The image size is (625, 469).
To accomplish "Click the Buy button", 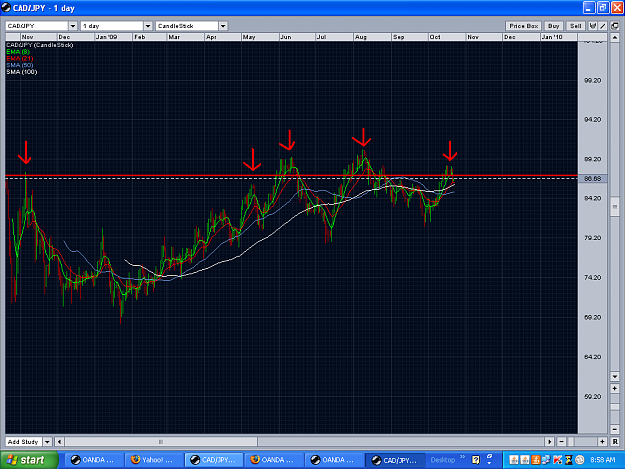I will [553, 26].
